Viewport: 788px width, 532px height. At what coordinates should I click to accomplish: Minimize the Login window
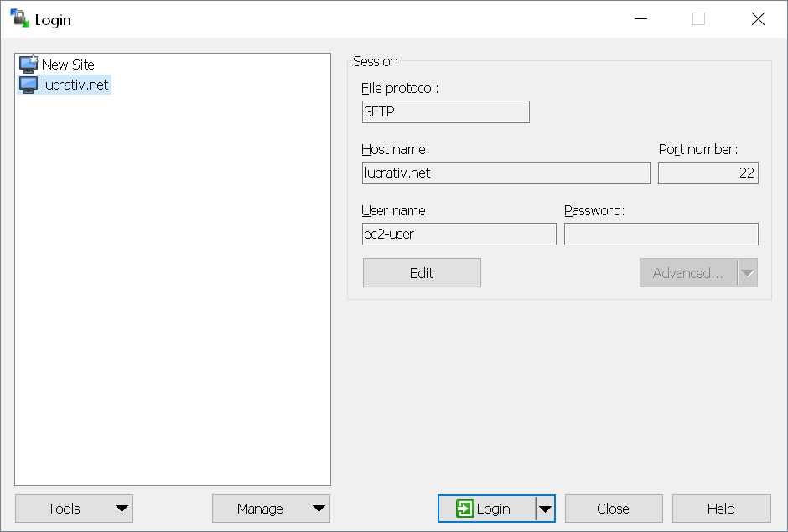[x=640, y=19]
